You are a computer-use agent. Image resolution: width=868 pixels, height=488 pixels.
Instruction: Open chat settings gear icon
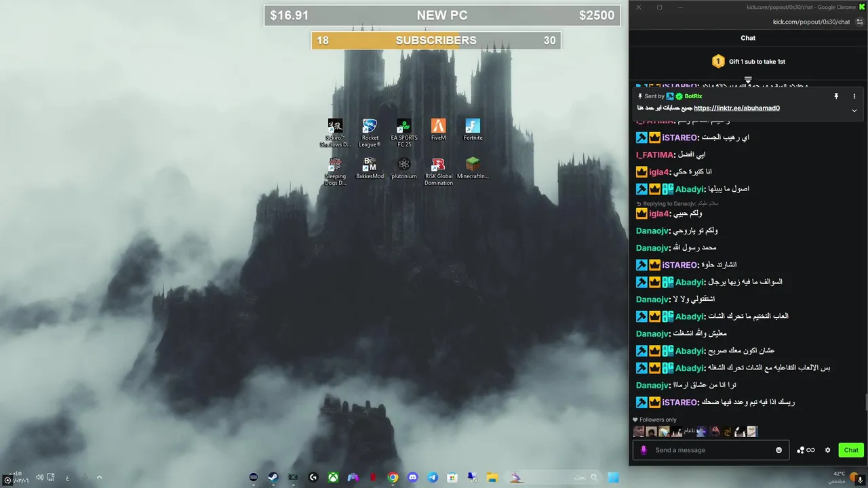click(827, 450)
